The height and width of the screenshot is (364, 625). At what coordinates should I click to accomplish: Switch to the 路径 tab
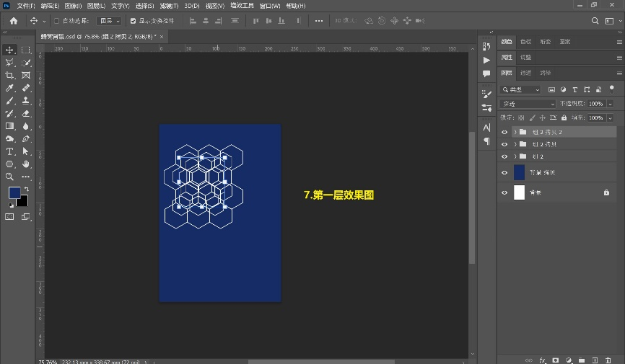546,73
